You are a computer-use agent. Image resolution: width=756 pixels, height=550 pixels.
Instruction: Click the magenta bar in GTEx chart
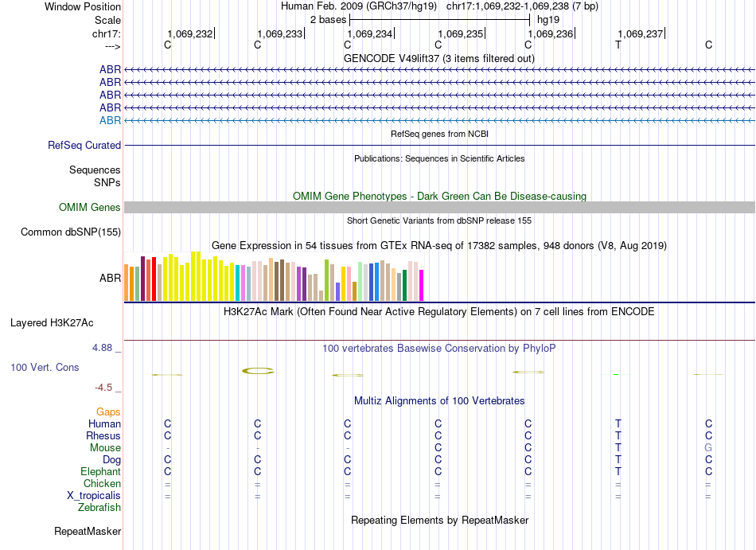coord(422,286)
